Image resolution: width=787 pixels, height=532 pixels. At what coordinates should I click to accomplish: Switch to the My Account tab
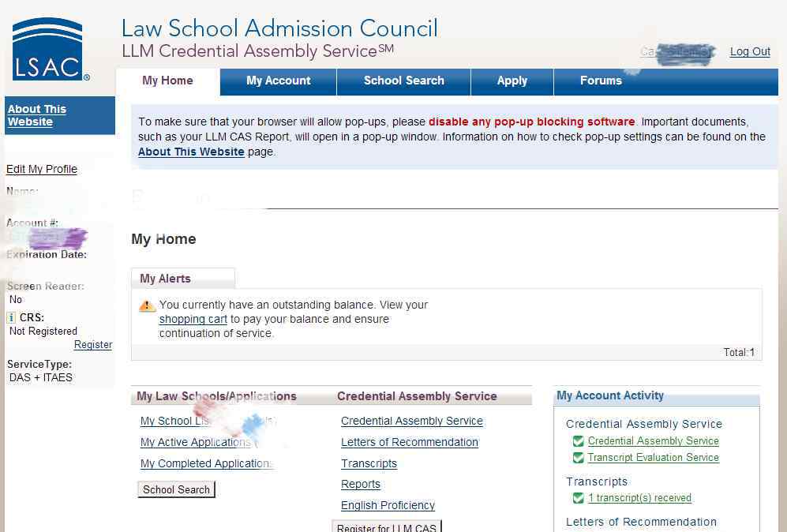click(x=278, y=81)
